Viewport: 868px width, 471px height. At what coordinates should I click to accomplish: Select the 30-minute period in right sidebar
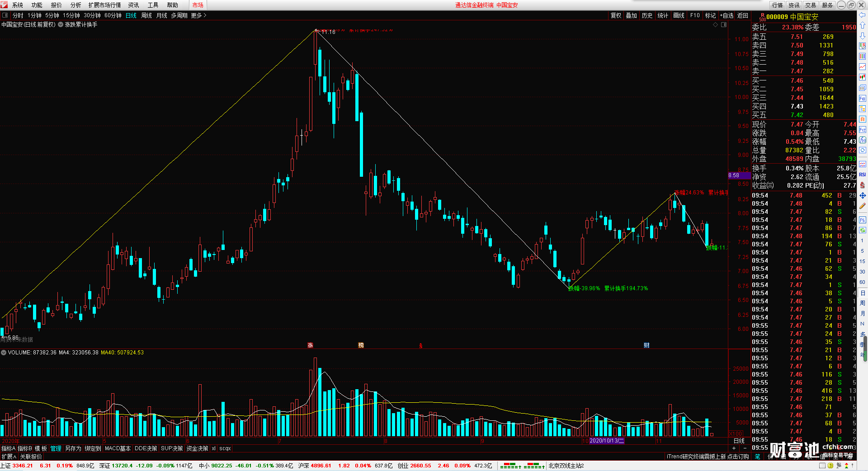pyautogui.click(x=862, y=272)
